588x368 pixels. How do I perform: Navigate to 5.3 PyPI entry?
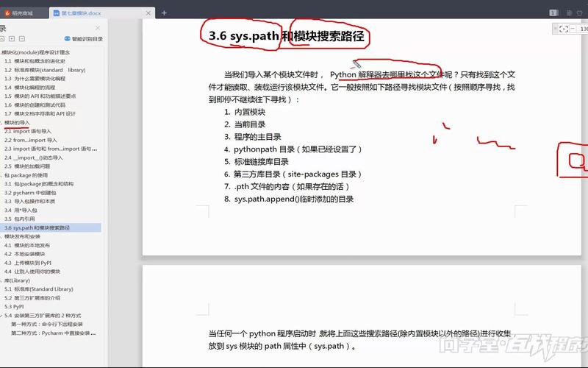coord(14,306)
